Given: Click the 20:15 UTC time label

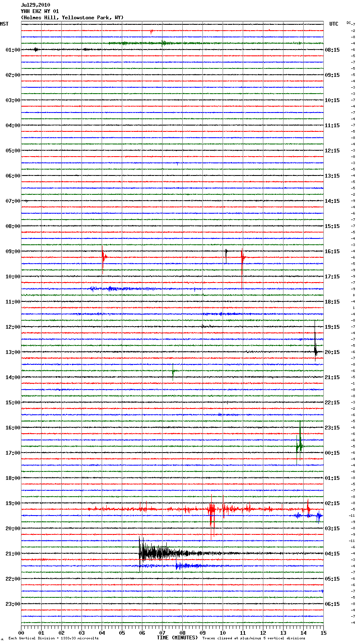Looking at the screenshot, I should click(332, 352).
